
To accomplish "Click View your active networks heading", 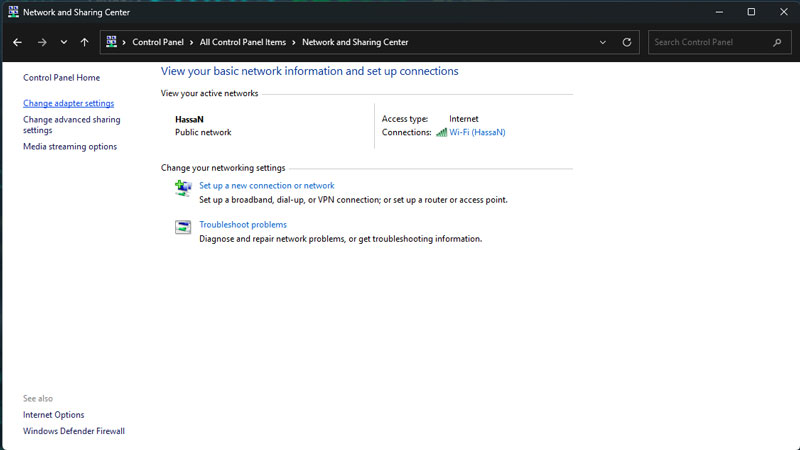I will coord(209,93).
